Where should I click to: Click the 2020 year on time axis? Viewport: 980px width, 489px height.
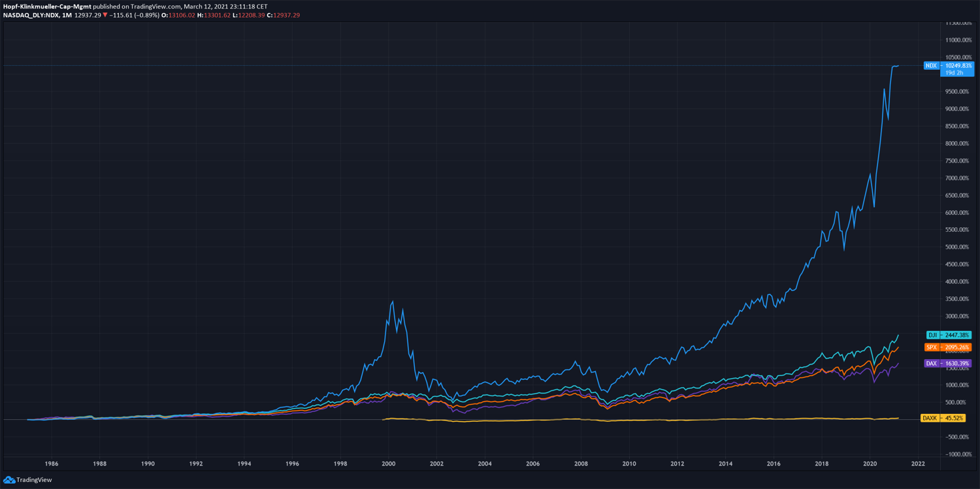[x=870, y=464]
